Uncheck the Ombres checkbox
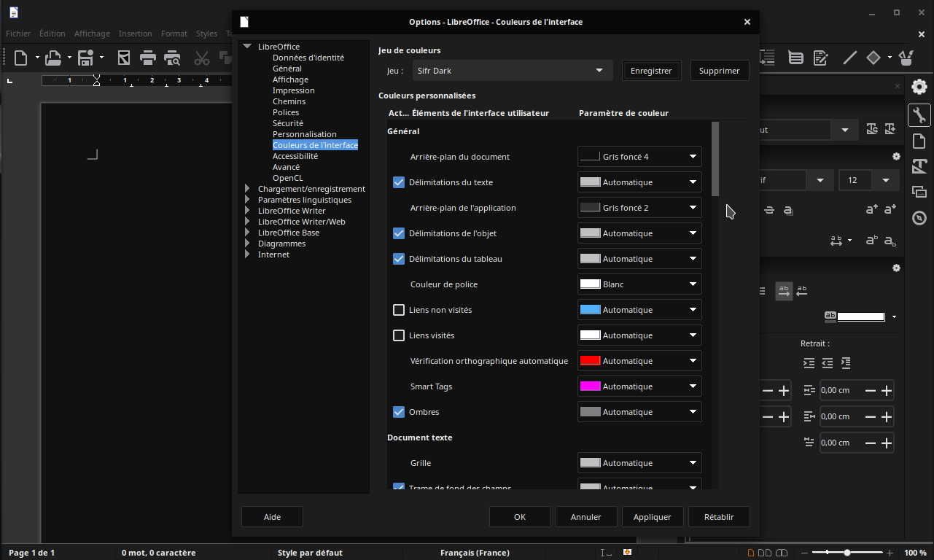This screenshot has width=934, height=560. click(399, 412)
